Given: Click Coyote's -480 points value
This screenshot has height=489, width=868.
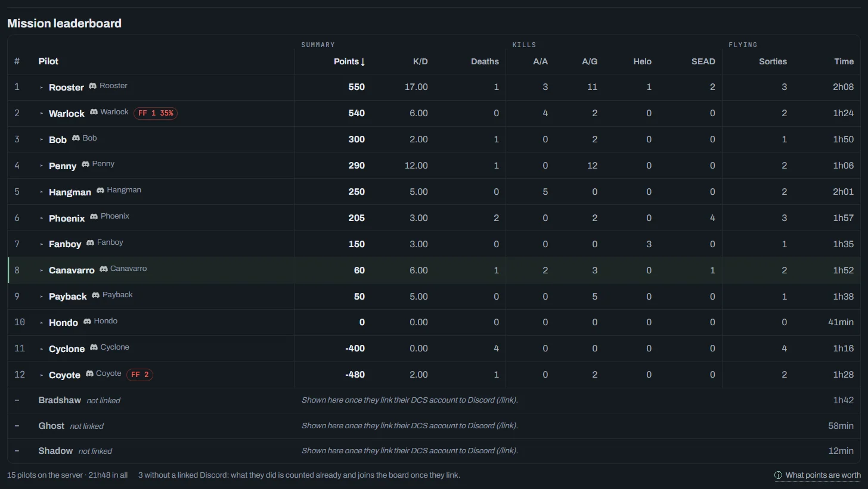Looking at the screenshot, I should click(x=355, y=375).
